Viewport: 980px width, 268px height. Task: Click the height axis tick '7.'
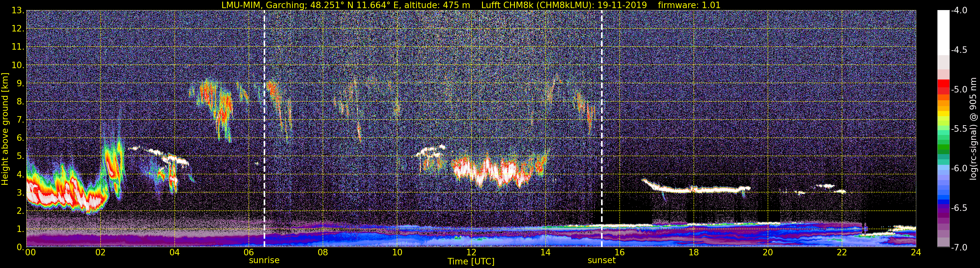[x=20, y=120]
